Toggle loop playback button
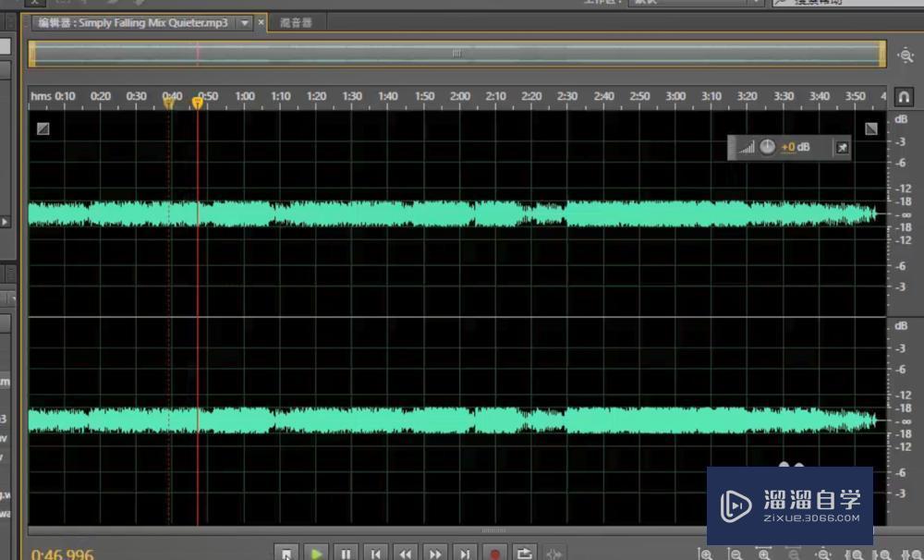Image resolution: width=924 pixels, height=560 pixels. click(x=525, y=554)
